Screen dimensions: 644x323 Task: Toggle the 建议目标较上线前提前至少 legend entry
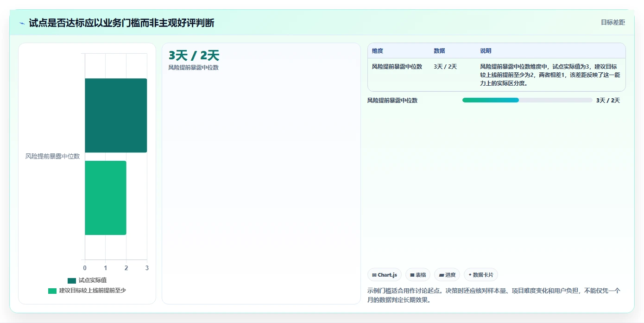[x=87, y=291]
